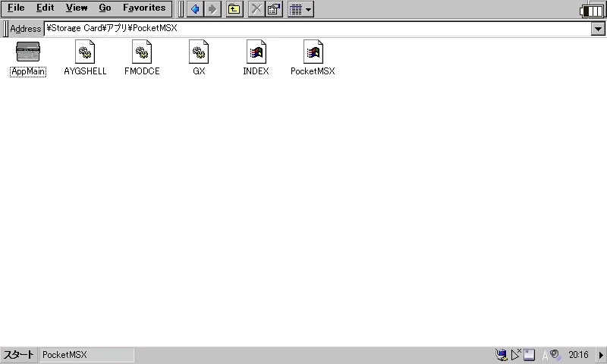Screen dimensions: 607x364
Task: Open the Favorites menu
Action: [x=144, y=8]
